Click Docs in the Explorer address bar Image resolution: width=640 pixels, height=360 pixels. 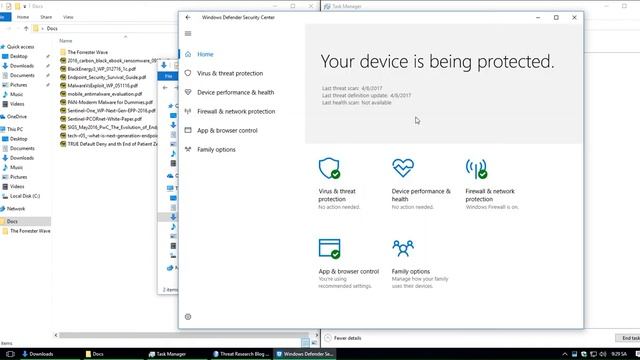click(52, 29)
